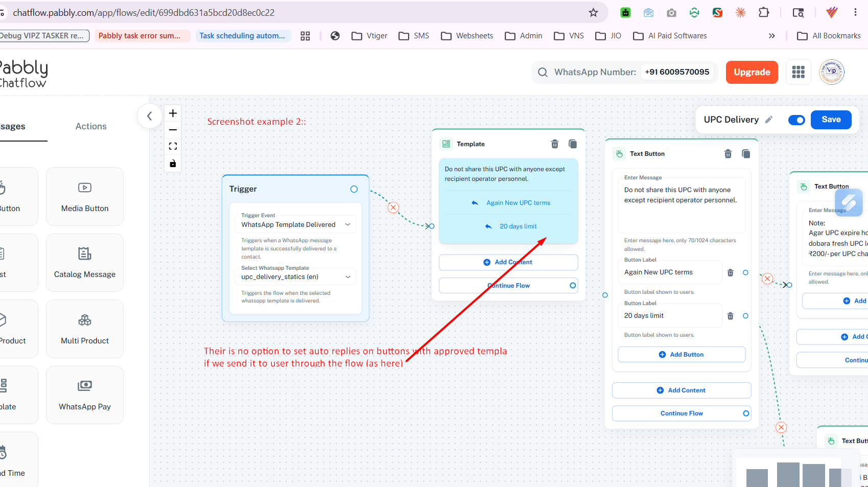
Task: Open the SMS bookmarks folder
Action: [x=414, y=36]
